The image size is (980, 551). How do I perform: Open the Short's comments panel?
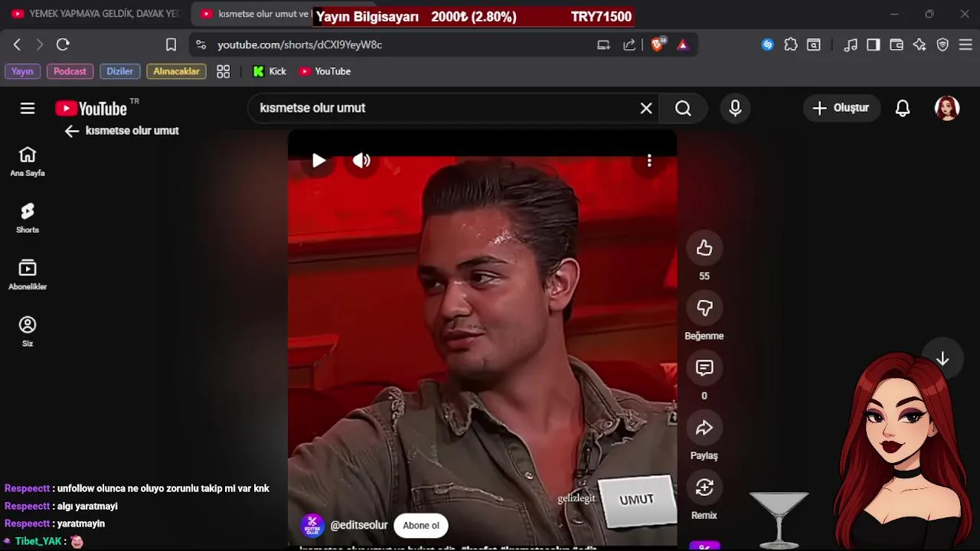pos(704,367)
